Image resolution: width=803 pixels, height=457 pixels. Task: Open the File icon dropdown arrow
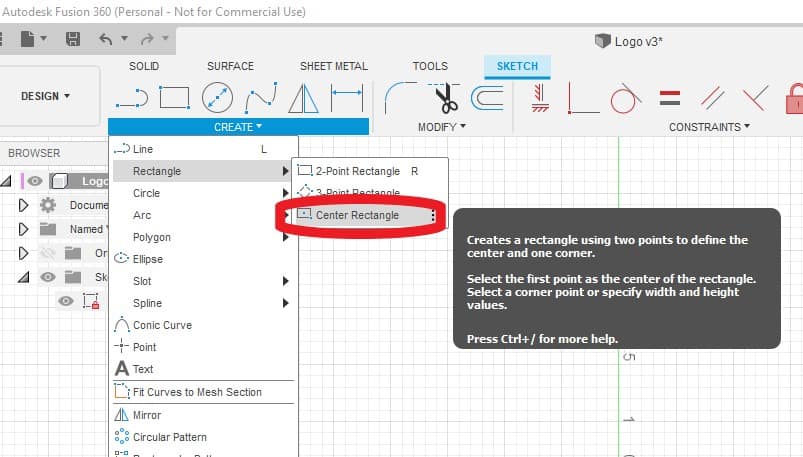tap(44, 38)
